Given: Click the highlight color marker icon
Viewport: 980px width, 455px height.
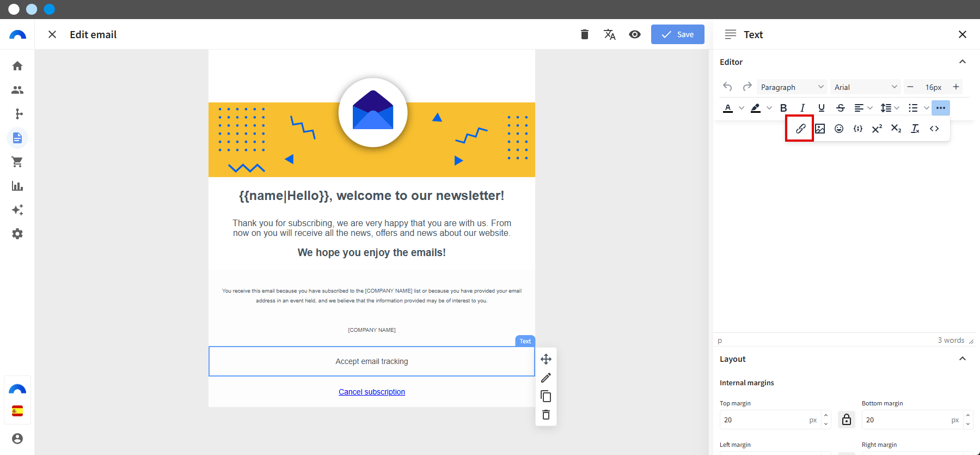Looking at the screenshot, I should [756, 108].
